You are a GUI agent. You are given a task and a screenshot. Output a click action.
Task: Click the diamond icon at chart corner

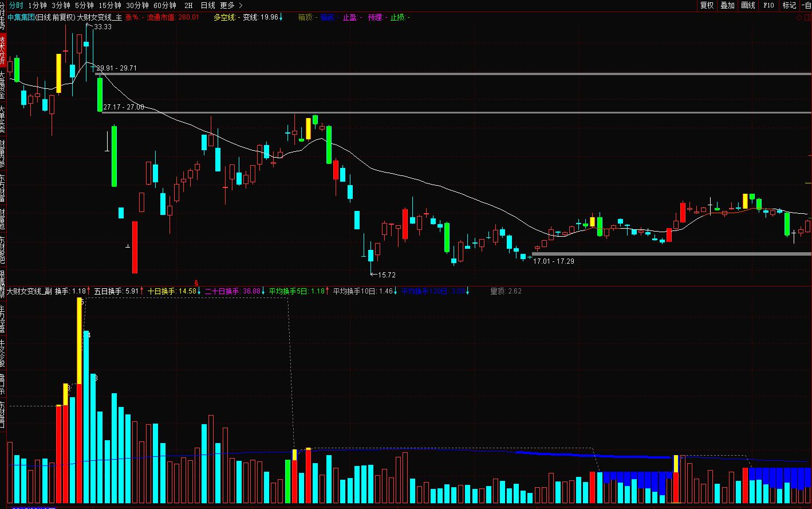799,17
